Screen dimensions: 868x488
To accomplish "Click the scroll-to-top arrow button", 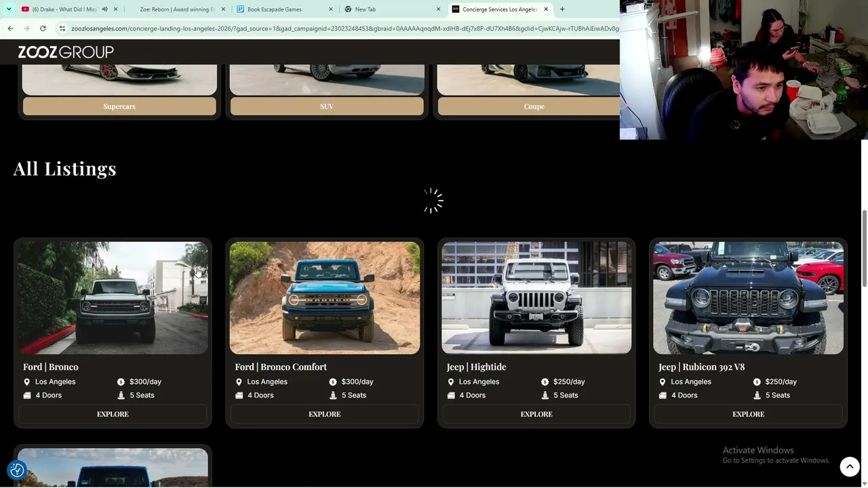I will pyautogui.click(x=850, y=466).
